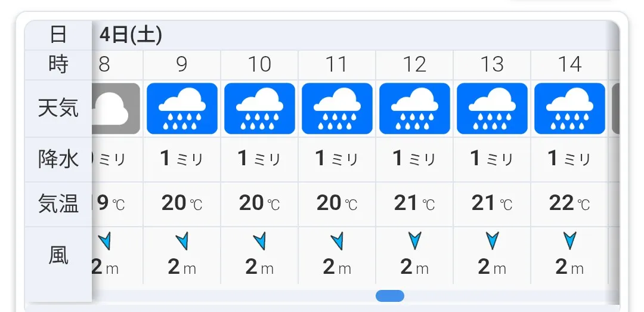Image resolution: width=644 pixels, height=312 pixels.
Task: Click the 2m wind speed at 10 o'clock
Action: click(259, 268)
